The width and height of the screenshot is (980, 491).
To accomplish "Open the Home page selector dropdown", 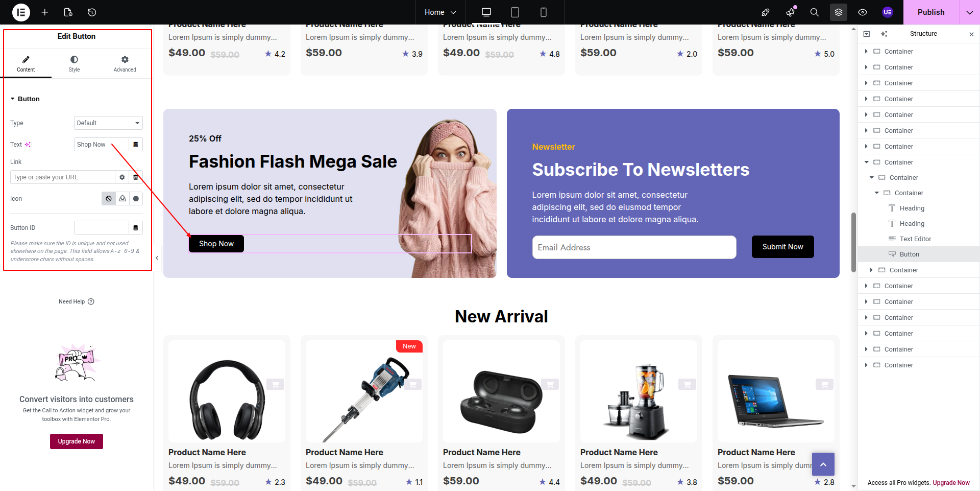I will pyautogui.click(x=440, y=12).
